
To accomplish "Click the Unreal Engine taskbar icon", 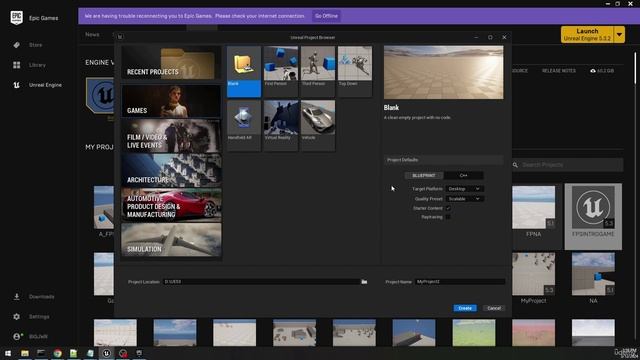I will tap(107, 353).
